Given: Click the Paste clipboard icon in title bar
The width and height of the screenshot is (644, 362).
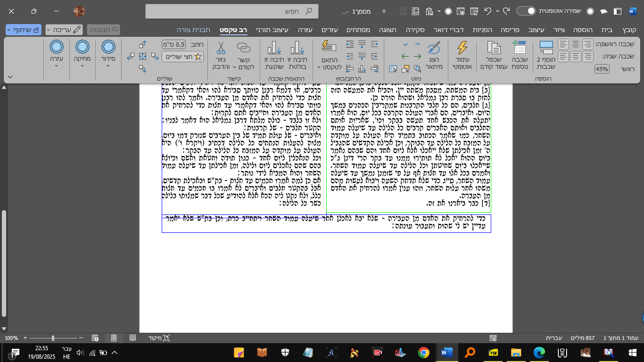Looking at the screenshot, I should click(x=429, y=11).
